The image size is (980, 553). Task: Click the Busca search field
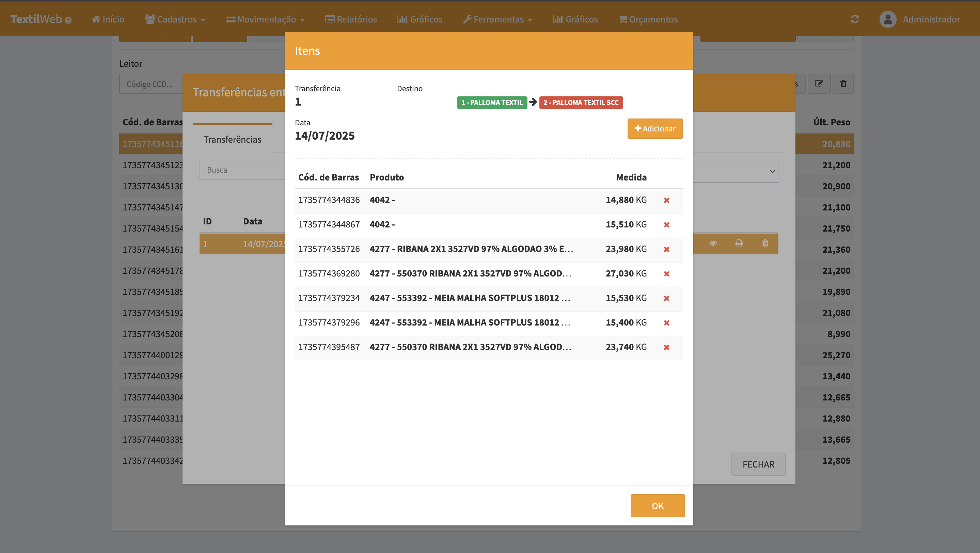click(x=242, y=170)
